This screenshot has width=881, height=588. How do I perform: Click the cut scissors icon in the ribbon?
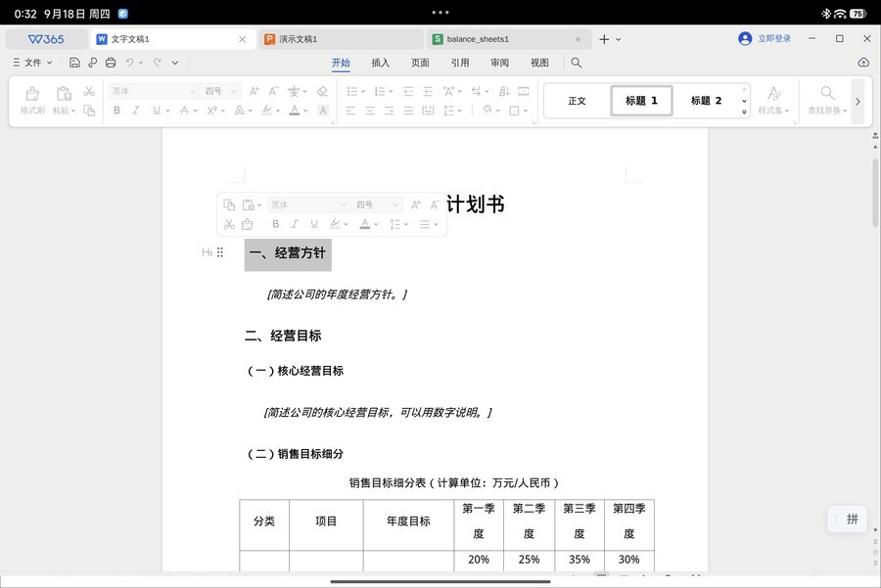click(89, 91)
